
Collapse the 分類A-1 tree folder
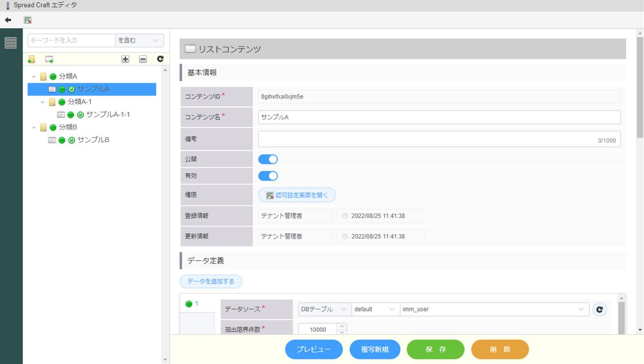(43, 102)
